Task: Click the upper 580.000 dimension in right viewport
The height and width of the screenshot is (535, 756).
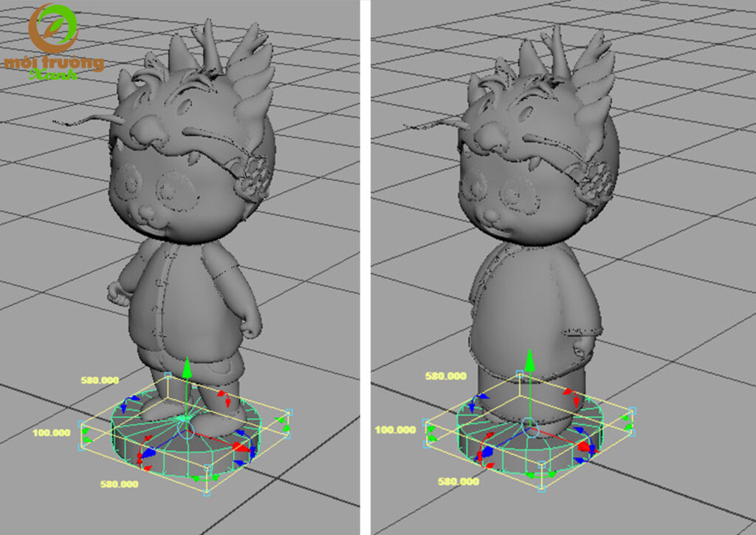Action: (446, 376)
